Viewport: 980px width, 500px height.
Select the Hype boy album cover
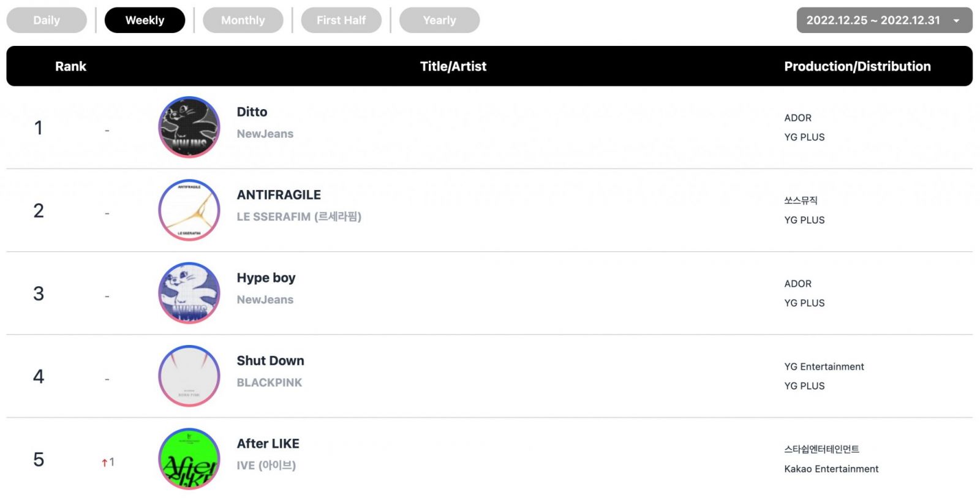189,293
